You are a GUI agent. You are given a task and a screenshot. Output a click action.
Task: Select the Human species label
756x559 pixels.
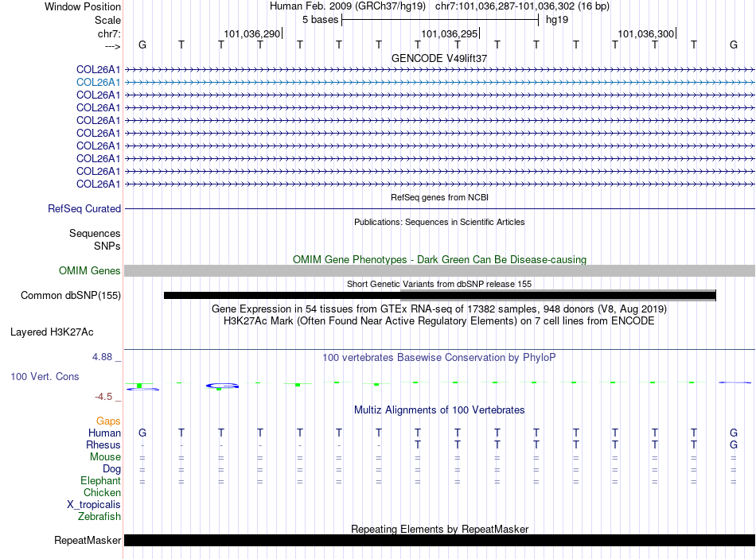tap(104, 433)
